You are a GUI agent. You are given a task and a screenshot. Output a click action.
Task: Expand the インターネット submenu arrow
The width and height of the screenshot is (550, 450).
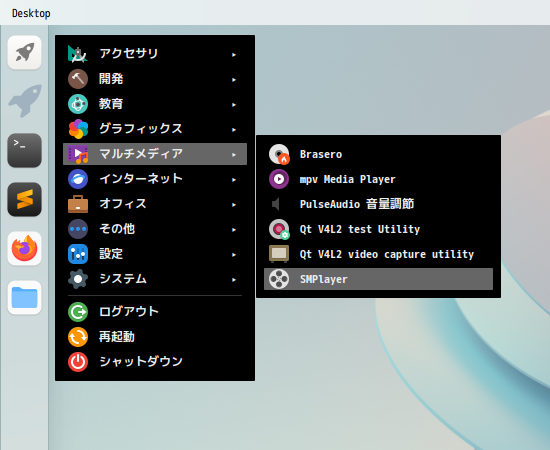[x=234, y=180]
